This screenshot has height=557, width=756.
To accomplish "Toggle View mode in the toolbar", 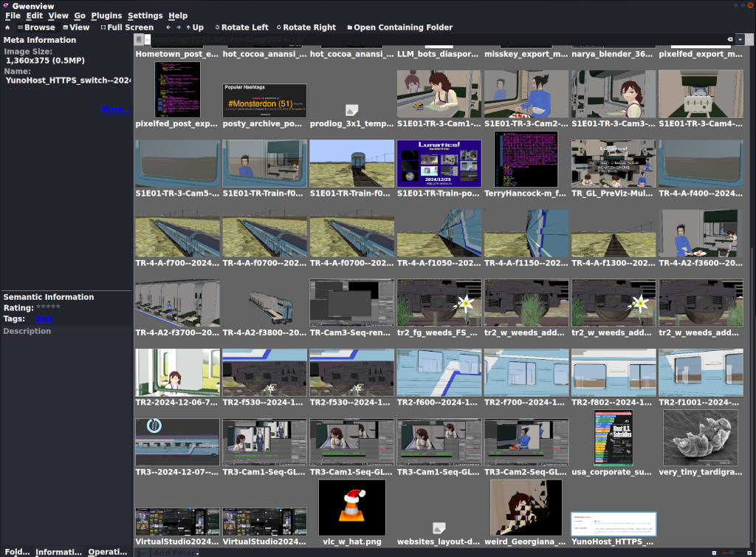I will point(75,27).
